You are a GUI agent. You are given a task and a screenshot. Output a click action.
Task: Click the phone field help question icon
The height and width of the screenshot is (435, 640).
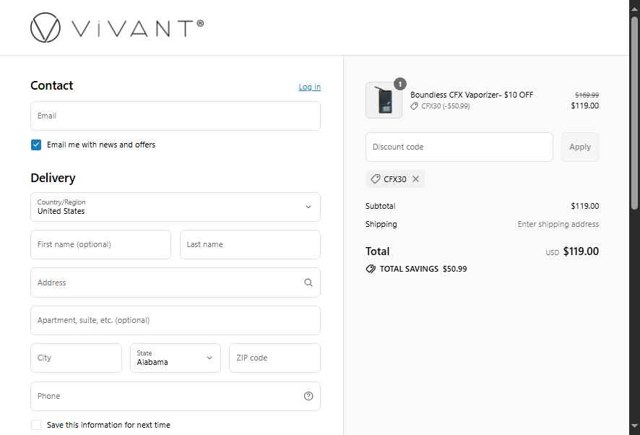coord(308,396)
